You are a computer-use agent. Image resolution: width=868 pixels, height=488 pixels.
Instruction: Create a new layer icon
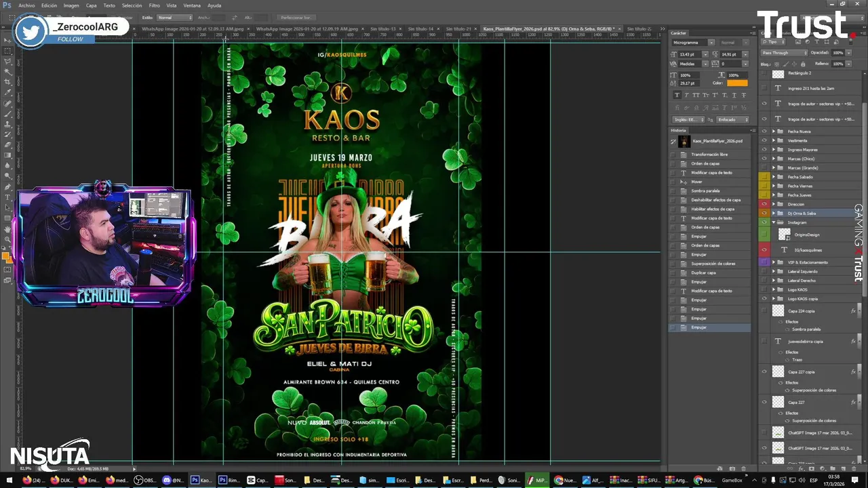pyautogui.click(x=845, y=468)
